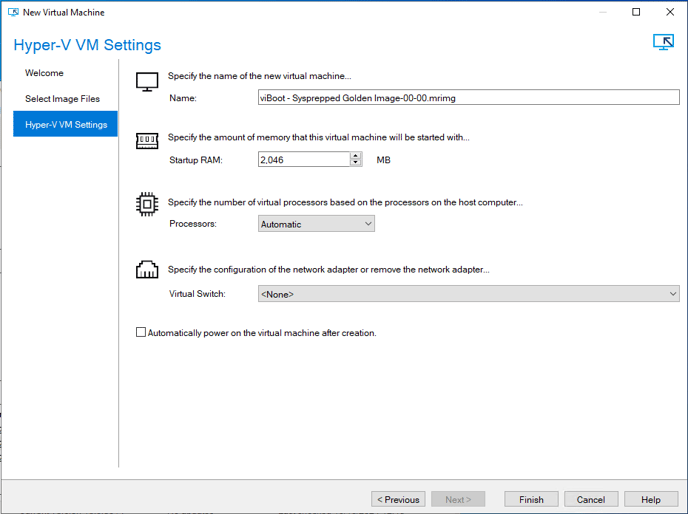The height and width of the screenshot is (514, 688).
Task: Click into the virtual machine Name field
Action: [469, 97]
